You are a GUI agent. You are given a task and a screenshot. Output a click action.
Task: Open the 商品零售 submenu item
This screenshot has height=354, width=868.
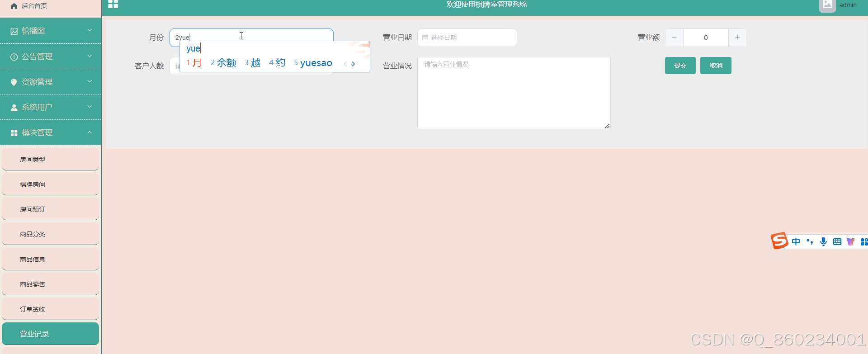51,284
